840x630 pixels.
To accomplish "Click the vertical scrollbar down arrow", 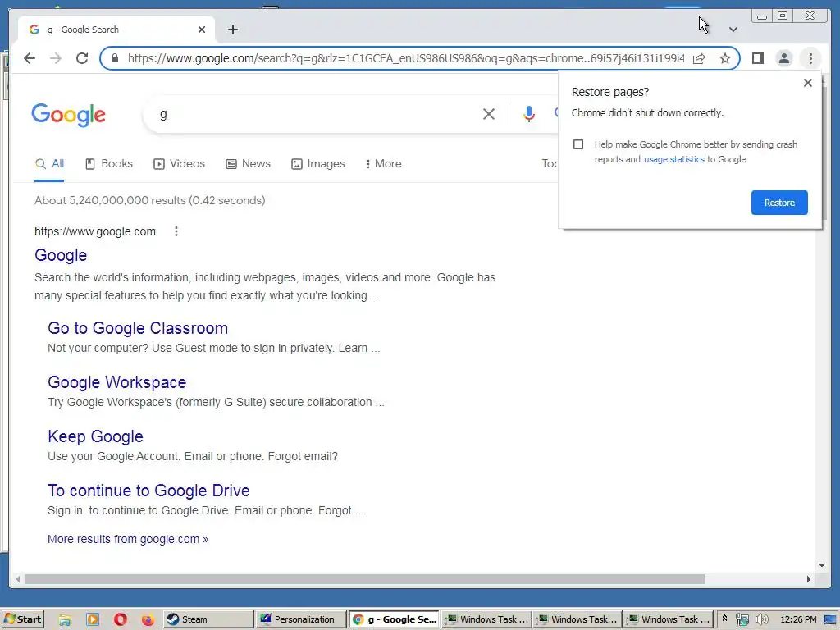I will pyautogui.click(x=822, y=565).
